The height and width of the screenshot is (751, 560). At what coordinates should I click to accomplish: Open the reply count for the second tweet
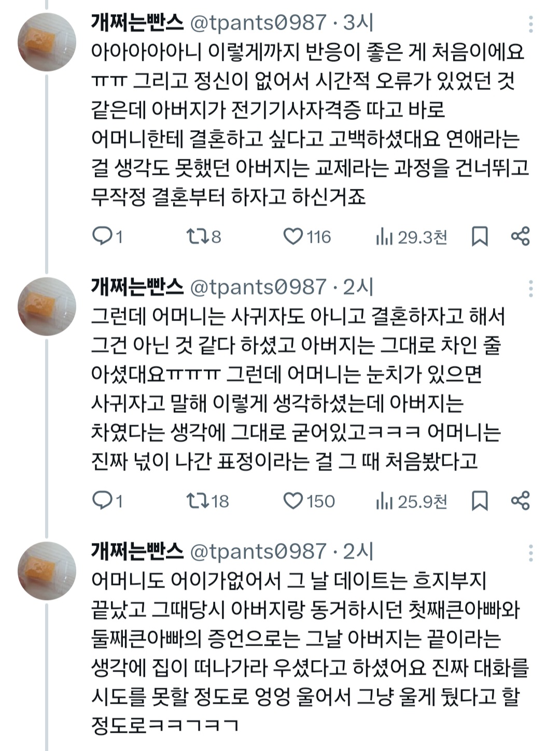click(x=103, y=501)
